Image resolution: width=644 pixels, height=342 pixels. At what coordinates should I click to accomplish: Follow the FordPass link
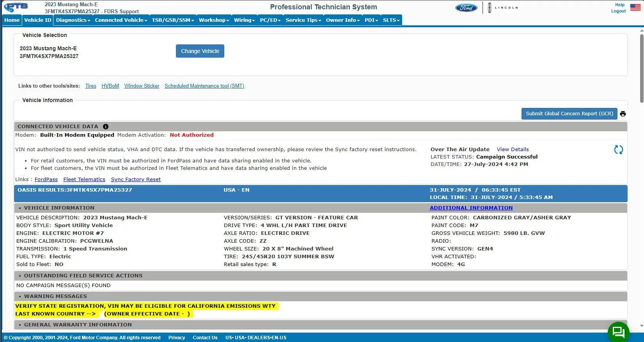46,180
